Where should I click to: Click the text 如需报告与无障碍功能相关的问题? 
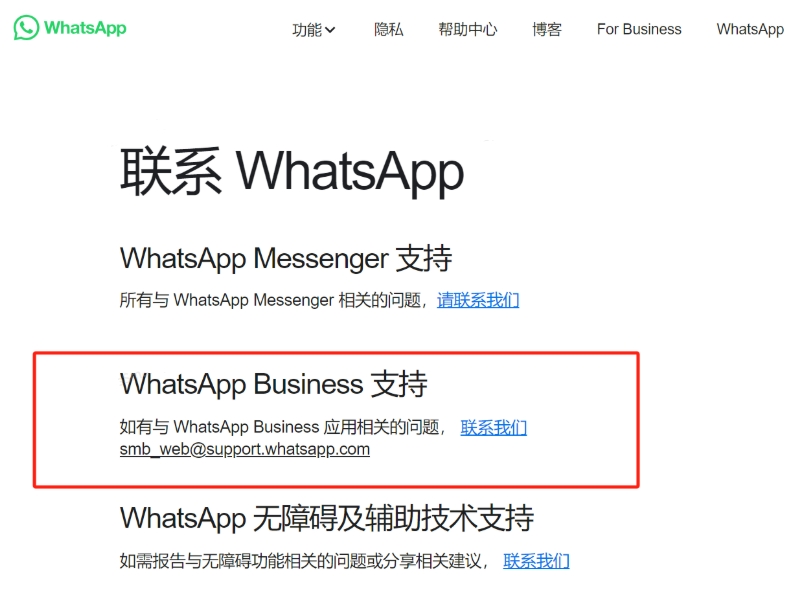click(242, 561)
